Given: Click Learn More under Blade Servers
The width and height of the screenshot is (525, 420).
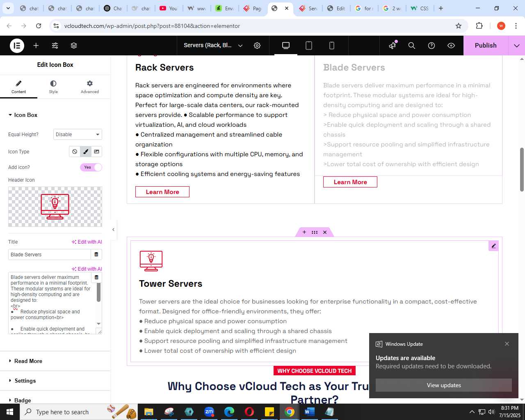Looking at the screenshot, I should tap(350, 182).
